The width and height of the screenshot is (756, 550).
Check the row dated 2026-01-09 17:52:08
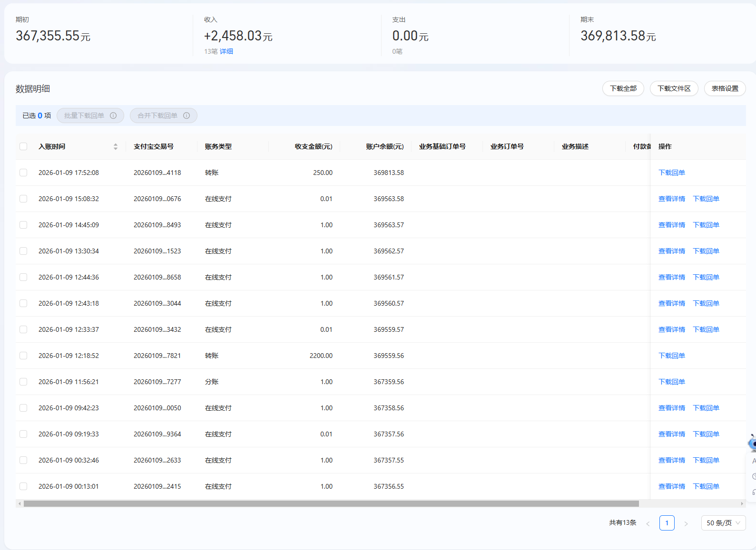[x=23, y=173]
